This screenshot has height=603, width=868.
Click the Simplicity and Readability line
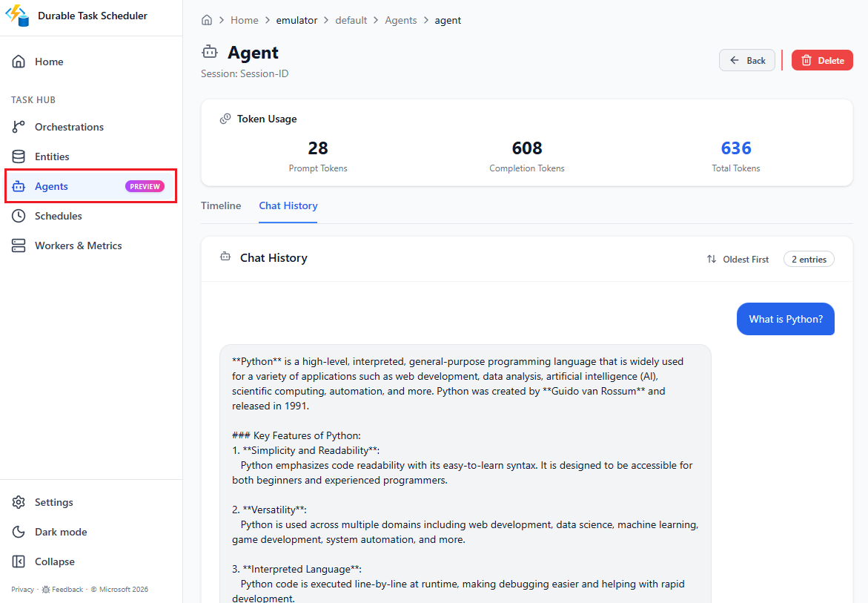pos(306,451)
